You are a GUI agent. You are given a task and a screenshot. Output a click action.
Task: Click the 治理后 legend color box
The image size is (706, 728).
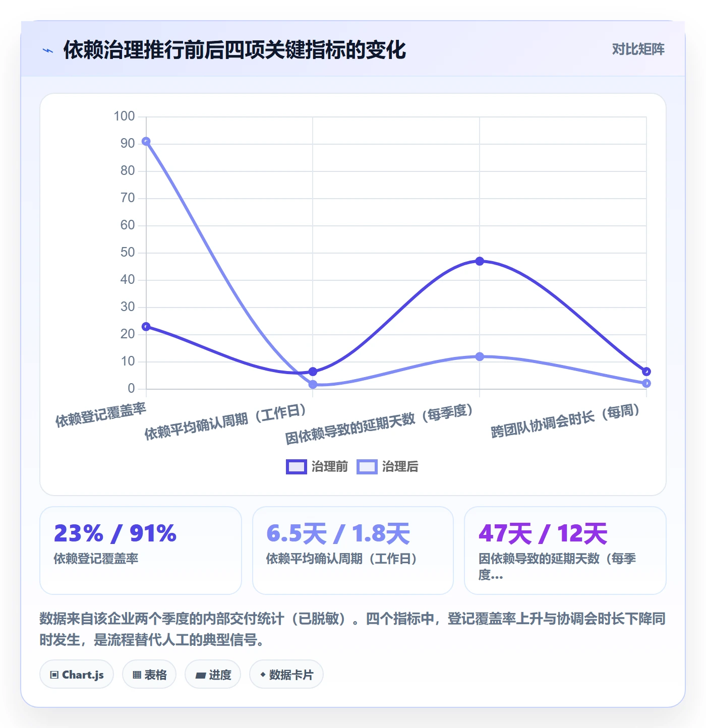point(367,467)
